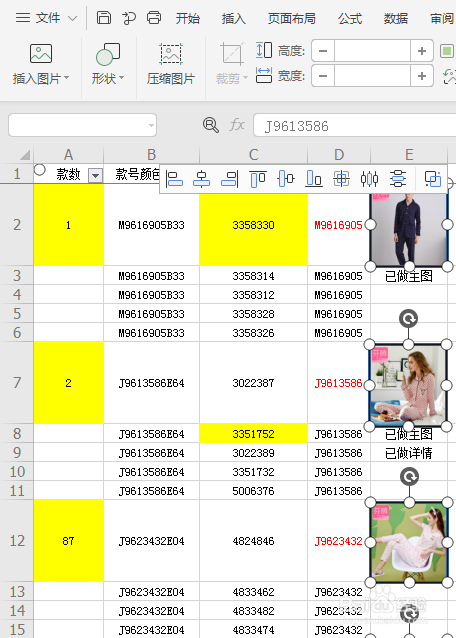Click the 压缩图片 button

coord(171,65)
